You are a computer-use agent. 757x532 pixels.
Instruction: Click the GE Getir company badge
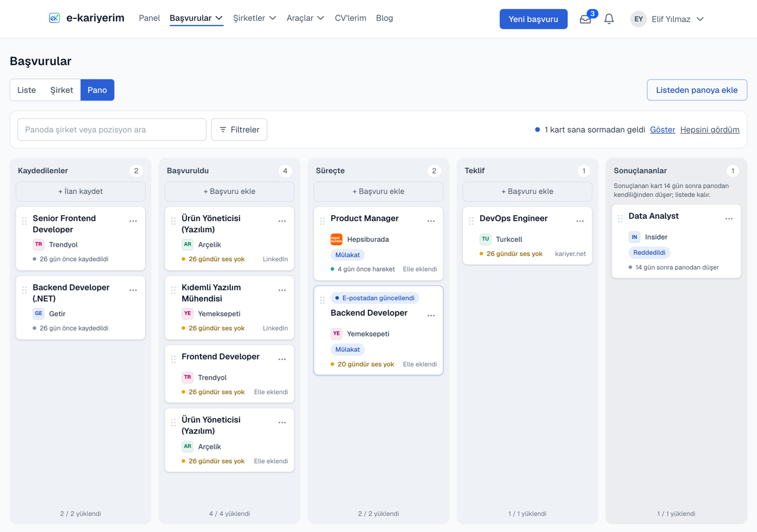tap(38, 314)
